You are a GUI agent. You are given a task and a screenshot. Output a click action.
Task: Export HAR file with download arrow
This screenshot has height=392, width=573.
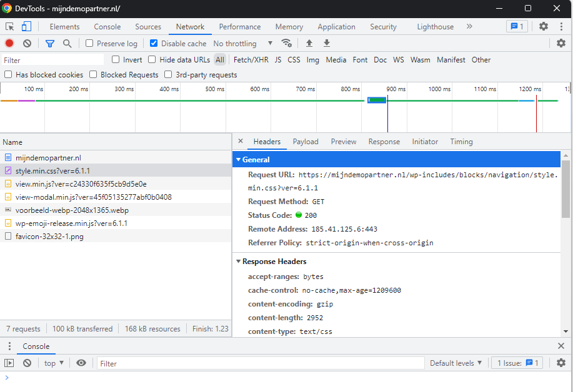coord(327,43)
